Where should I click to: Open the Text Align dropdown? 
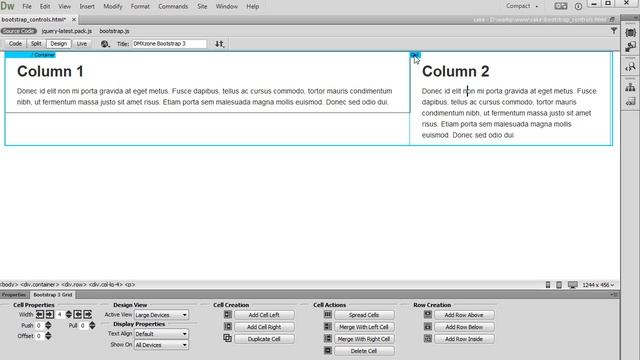[x=161, y=334]
